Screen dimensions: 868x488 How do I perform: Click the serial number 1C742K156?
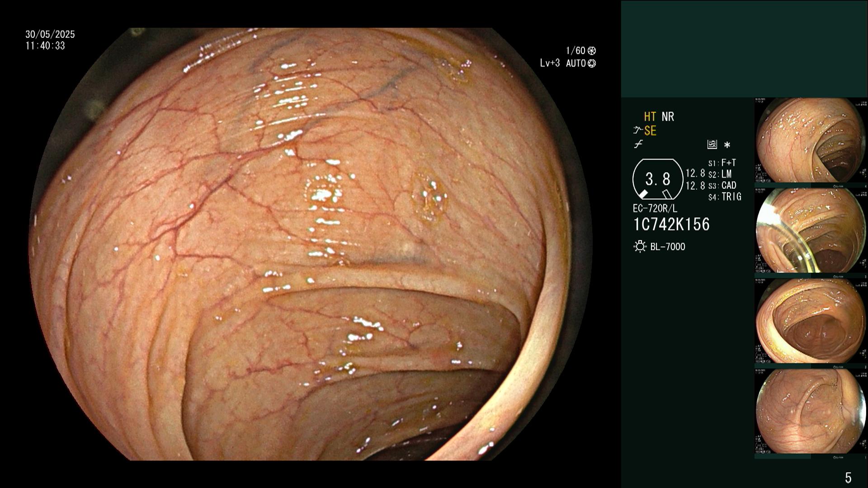[x=671, y=225]
